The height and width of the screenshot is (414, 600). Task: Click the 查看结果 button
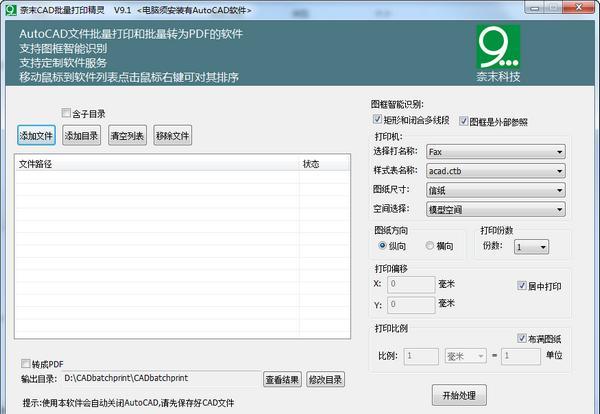tap(282, 379)
